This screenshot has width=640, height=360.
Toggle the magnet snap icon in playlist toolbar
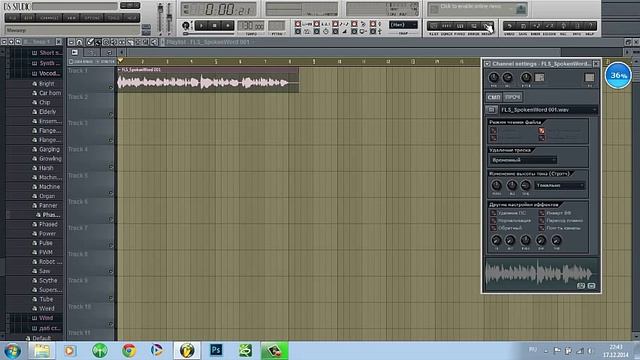tap(80, 42)
